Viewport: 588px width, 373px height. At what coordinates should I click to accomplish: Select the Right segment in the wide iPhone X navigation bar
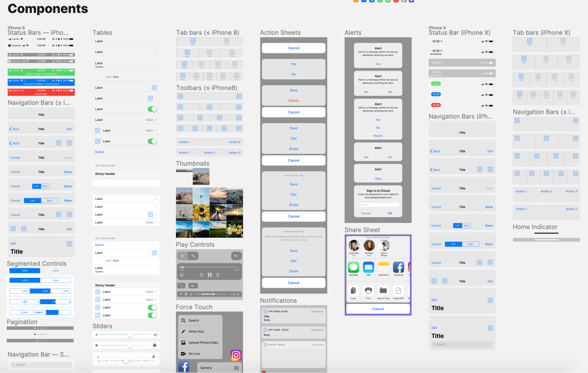(470, 244)
